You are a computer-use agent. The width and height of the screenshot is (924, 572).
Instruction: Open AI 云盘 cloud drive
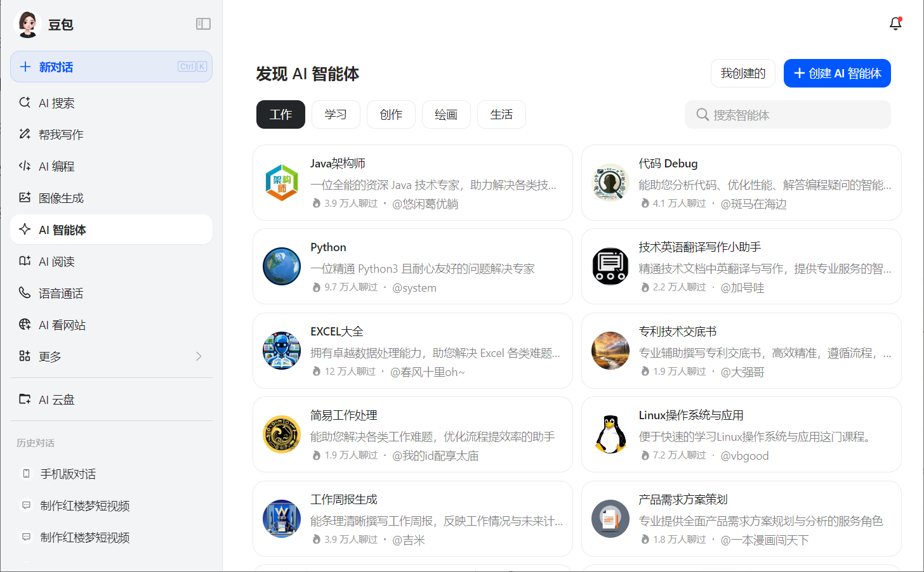(56, 400)
